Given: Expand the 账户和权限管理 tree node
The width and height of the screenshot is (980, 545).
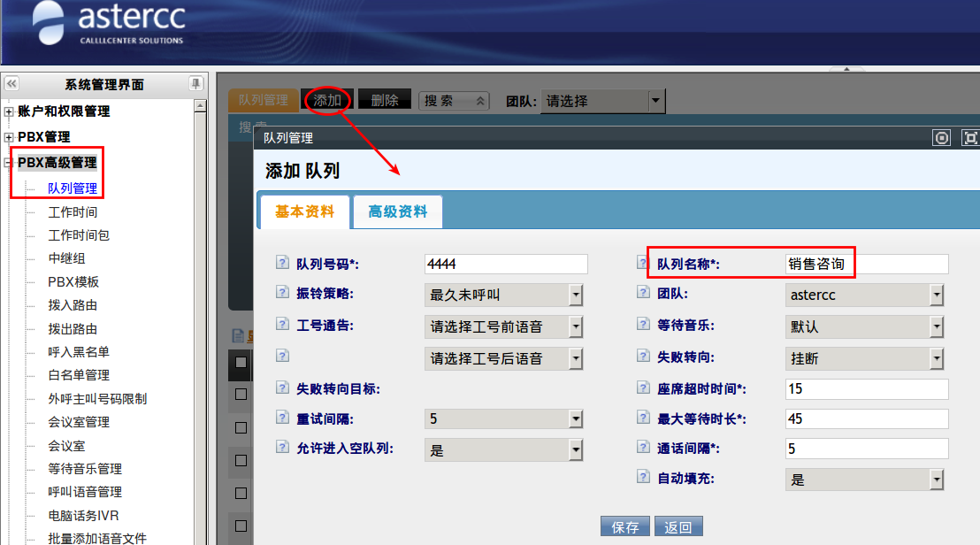Looking at the screenshot, I should [x=9, y=111].
